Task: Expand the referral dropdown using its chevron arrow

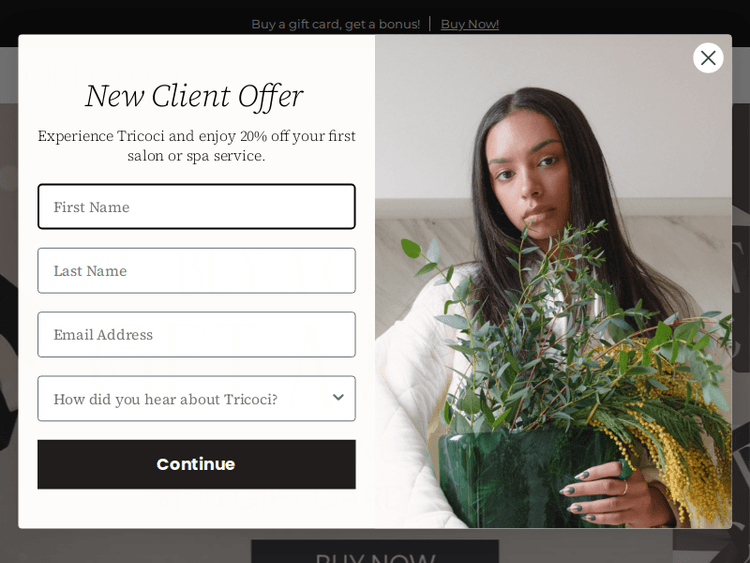Action: coord(338,397)
